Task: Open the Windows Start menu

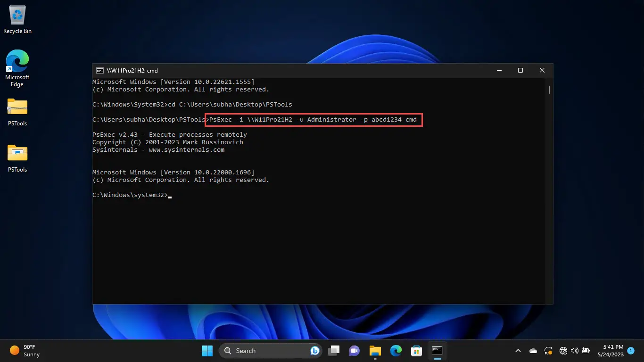Action: 207,351
